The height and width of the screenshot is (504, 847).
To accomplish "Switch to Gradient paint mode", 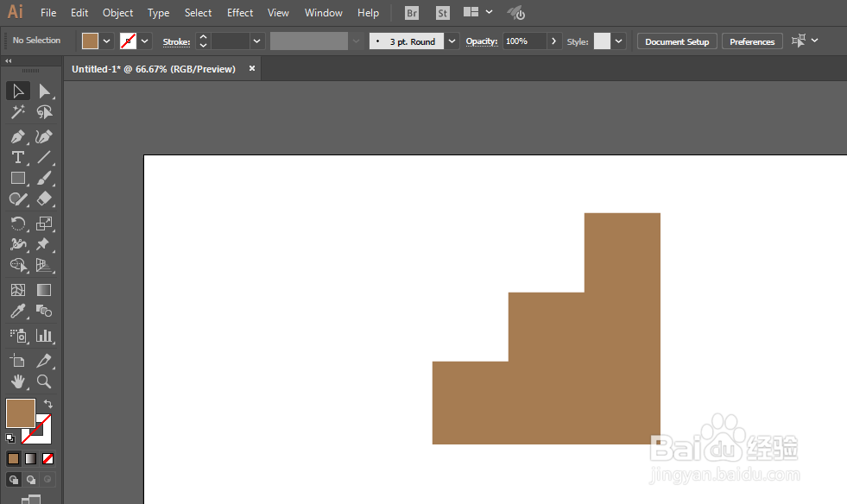I will pos(31,458).
